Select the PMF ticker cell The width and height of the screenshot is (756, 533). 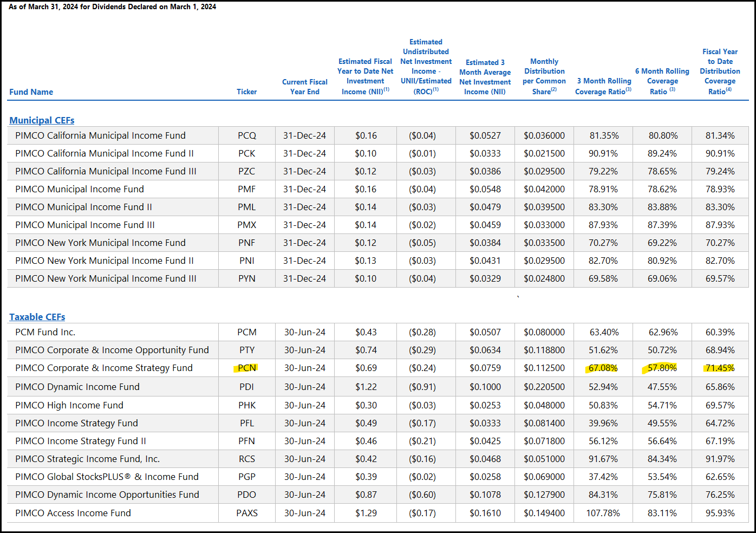tap(247, 189)
